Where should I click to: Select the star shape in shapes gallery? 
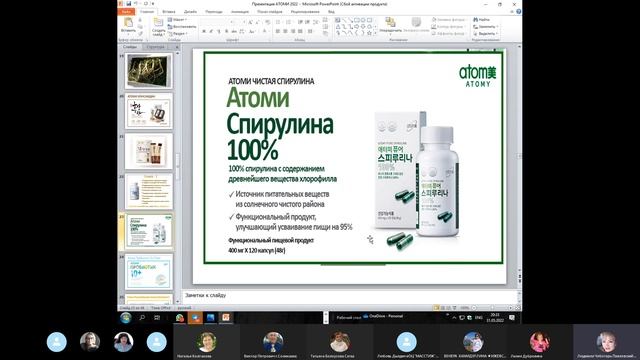pyautogui.click(x=369, y=33)
